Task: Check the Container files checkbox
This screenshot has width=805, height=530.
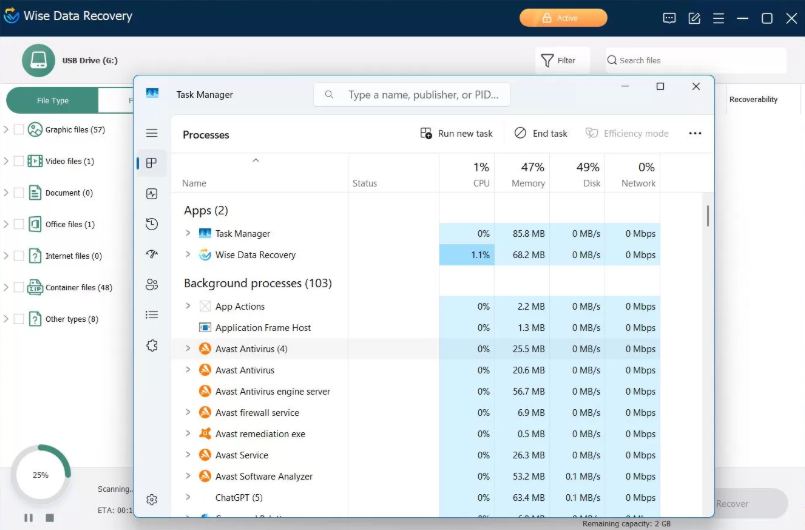Action: point(19,287)
